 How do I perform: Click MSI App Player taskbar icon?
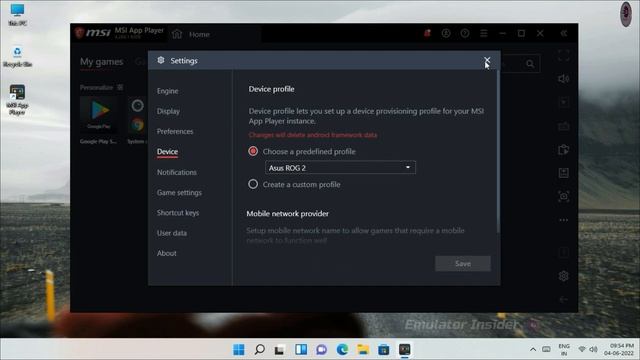[x=404, y=349]
